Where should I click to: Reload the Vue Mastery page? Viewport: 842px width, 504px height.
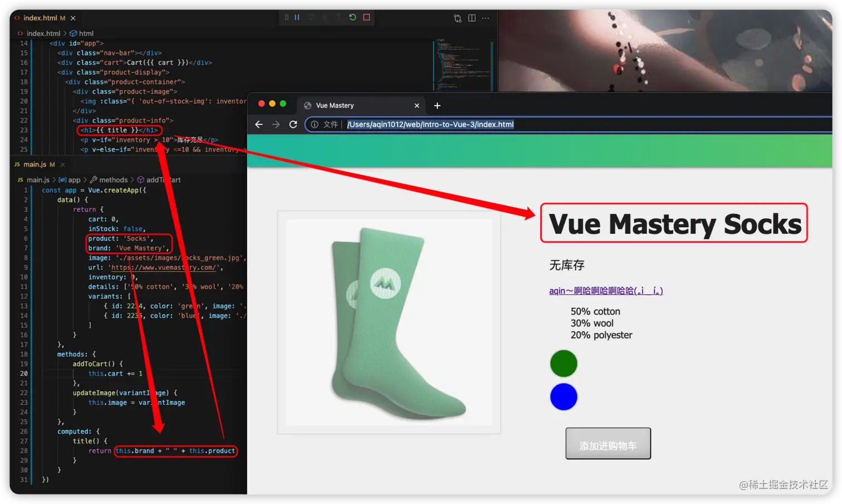[x=293, y=125]
